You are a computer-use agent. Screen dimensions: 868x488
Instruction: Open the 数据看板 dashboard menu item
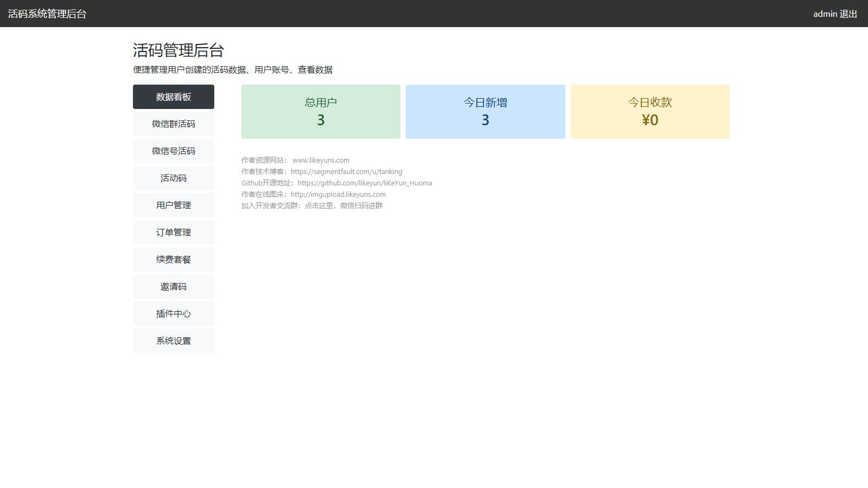174,97
